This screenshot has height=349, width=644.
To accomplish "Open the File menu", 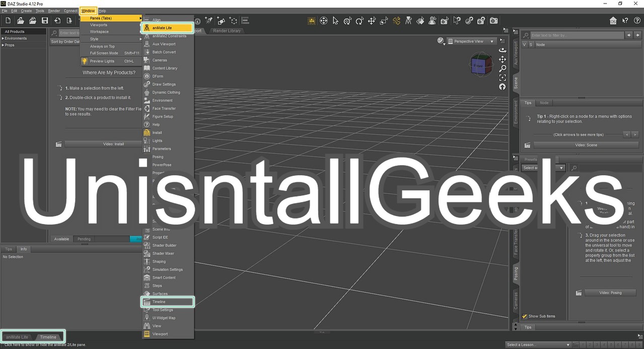I will tap(5, 11).
